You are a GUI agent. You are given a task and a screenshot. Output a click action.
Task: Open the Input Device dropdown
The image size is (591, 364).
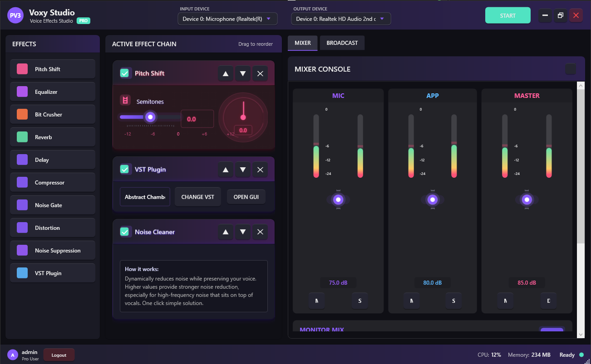(227, 19)
